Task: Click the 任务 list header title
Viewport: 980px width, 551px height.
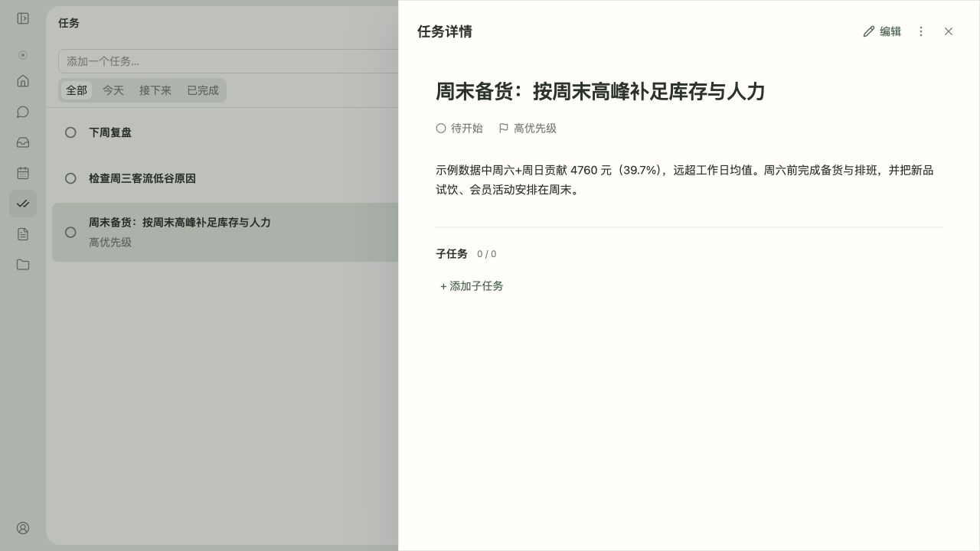Action: pos(69,23)
